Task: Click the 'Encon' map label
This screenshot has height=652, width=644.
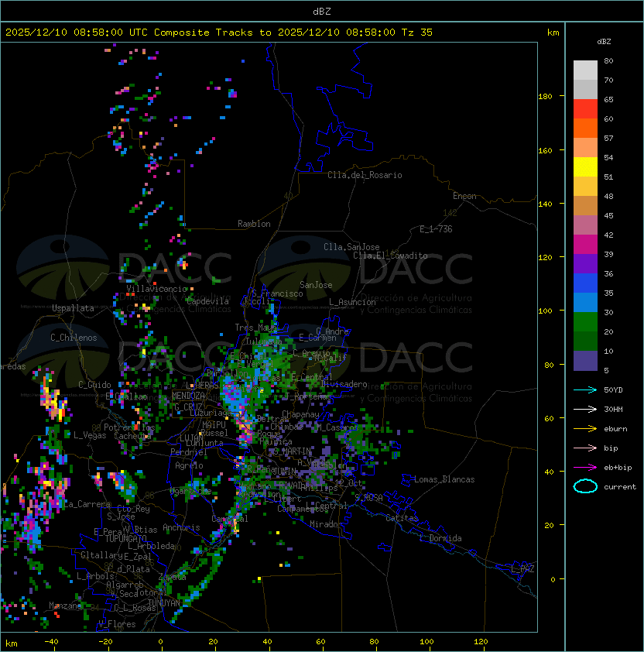Action: (x=464, y=196)
